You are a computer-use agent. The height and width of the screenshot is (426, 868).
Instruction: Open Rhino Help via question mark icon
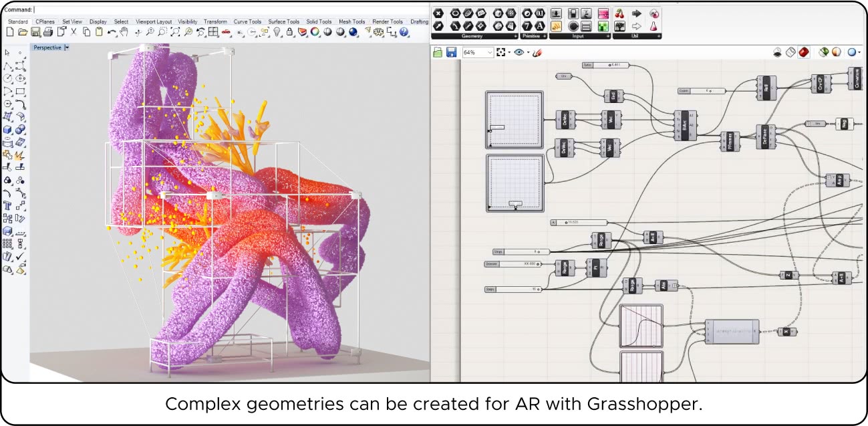(x=404, y=32)
